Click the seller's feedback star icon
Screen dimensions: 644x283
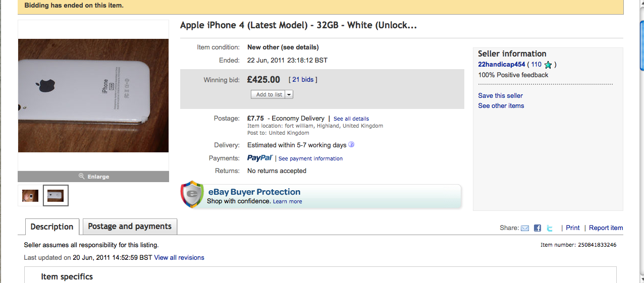(548, 65)
